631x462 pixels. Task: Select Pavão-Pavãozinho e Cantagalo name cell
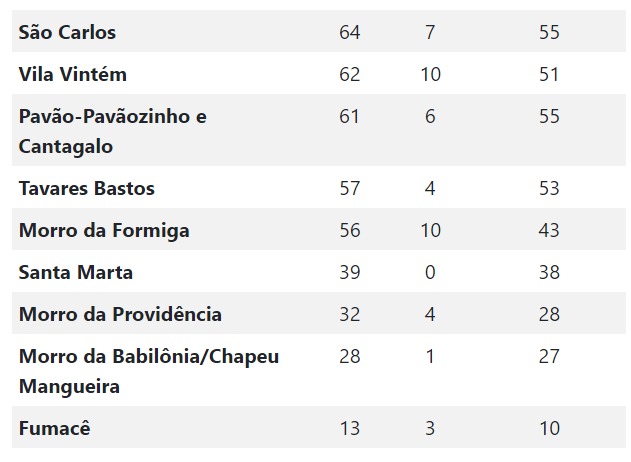click(113, 131)
